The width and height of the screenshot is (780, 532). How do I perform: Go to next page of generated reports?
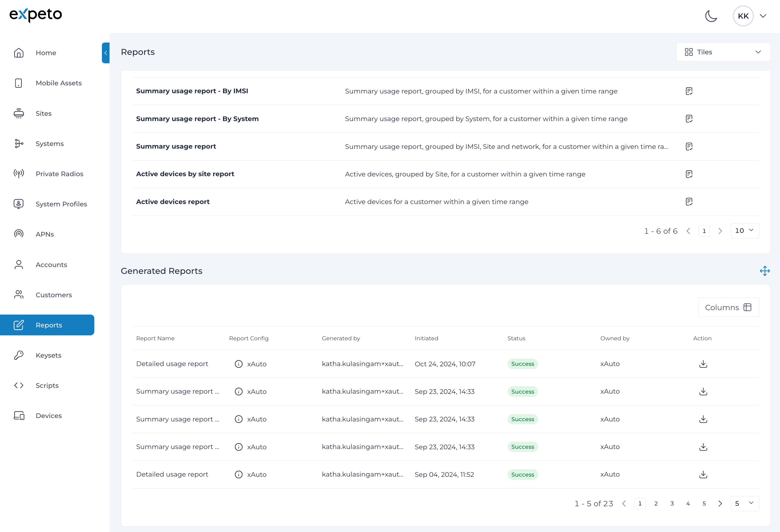point(720,503)
